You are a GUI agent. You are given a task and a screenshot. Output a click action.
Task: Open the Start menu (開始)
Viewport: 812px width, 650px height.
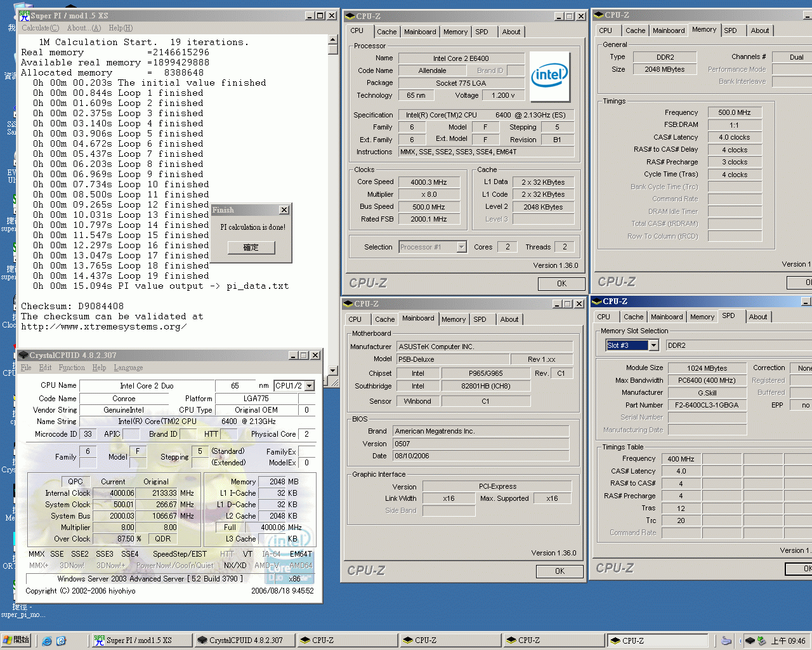tap(16, 640)
